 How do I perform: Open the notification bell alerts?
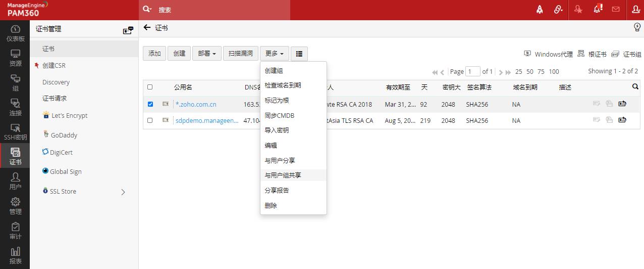point(598,9)
